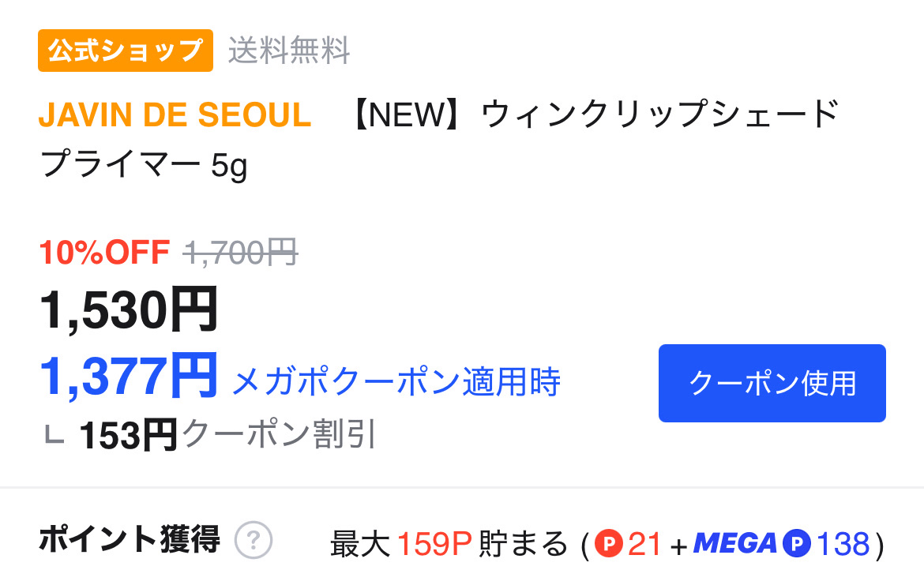Click the 138 mega points value
Viewport: 924px width, 585px height.
(843, 544)
